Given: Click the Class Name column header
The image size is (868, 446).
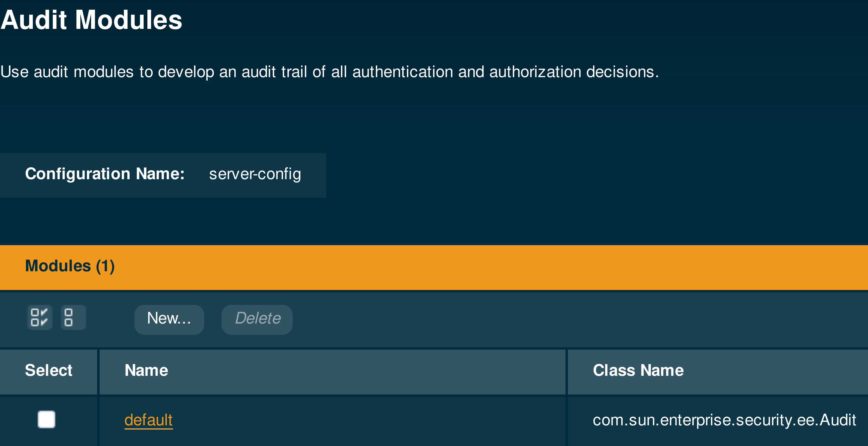Looking at the screenshot, I should pyautogui.click(x=638, y=371).
